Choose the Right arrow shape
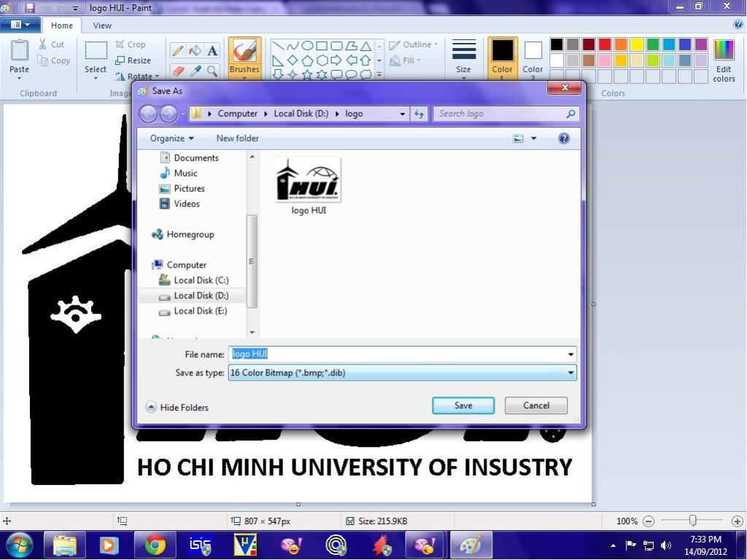The image size is (747, 560). 336,60
